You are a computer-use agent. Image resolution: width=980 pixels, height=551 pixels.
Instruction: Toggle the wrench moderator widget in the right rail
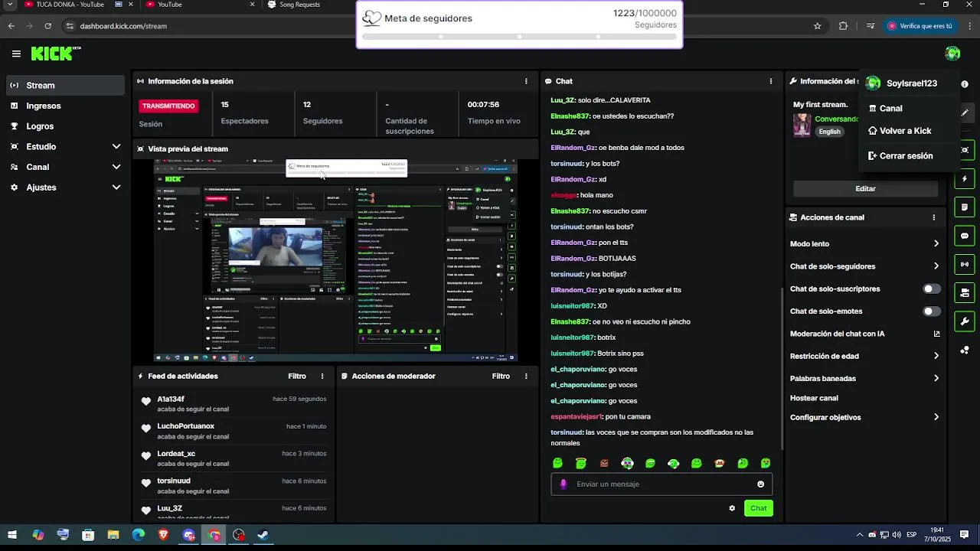coord(965,321)
